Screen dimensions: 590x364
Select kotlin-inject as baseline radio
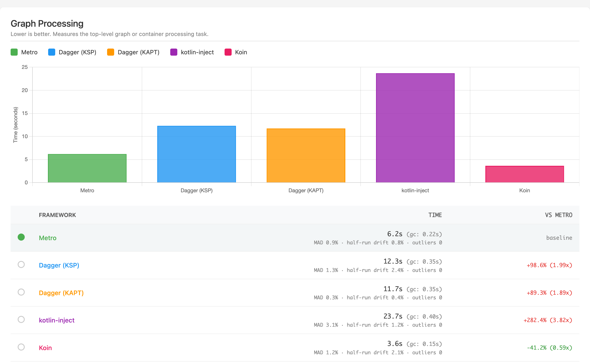21,319
